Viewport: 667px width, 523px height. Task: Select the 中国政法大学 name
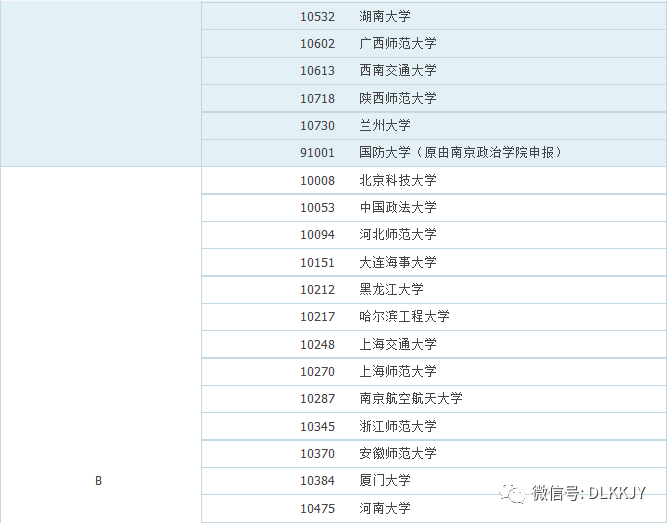398,207
